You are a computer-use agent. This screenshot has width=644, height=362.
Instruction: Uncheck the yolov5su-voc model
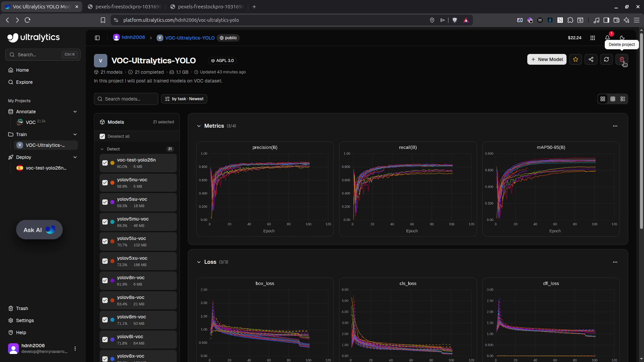point(105,202)
